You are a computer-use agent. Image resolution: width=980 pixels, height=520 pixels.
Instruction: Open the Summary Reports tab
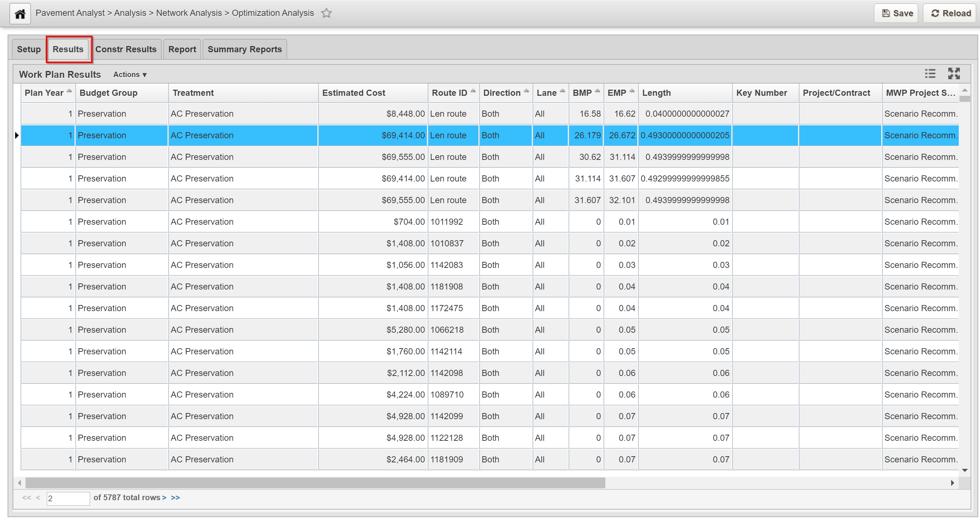[244, 49]
